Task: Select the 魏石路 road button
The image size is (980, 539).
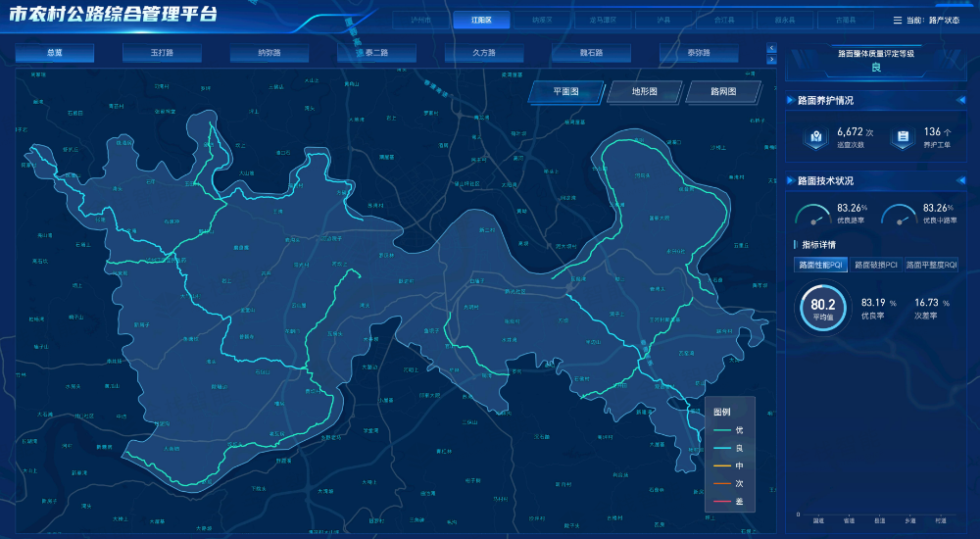Action: point(591,53)
